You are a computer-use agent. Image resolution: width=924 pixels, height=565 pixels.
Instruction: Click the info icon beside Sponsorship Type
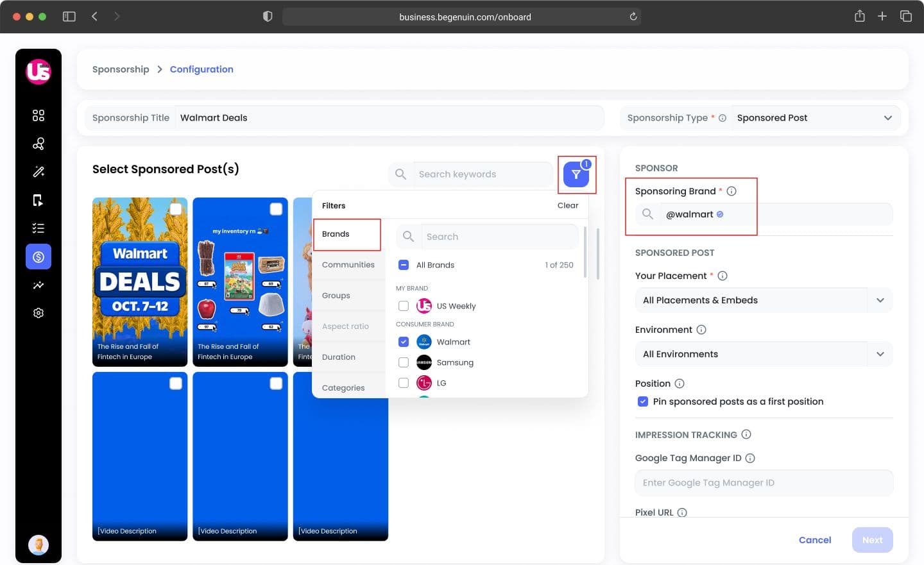(x=723, y=118)
